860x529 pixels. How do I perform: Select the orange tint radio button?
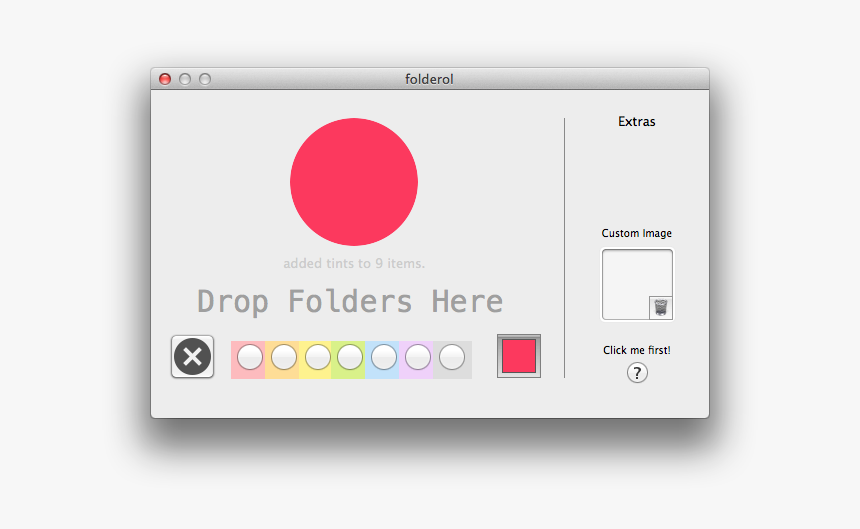(x=284, y=357)
